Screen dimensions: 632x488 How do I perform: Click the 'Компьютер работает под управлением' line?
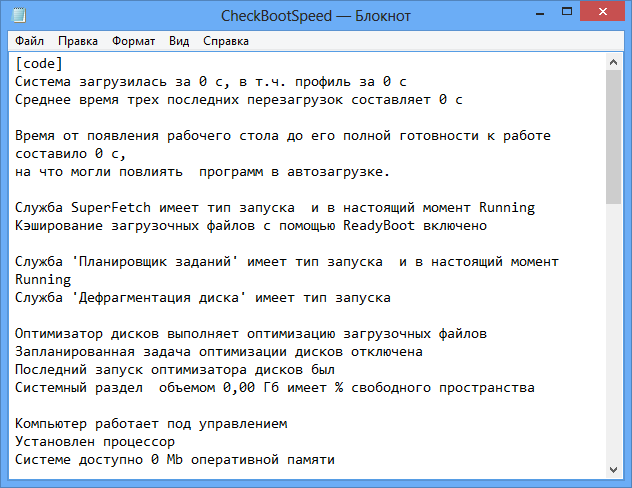151,424
